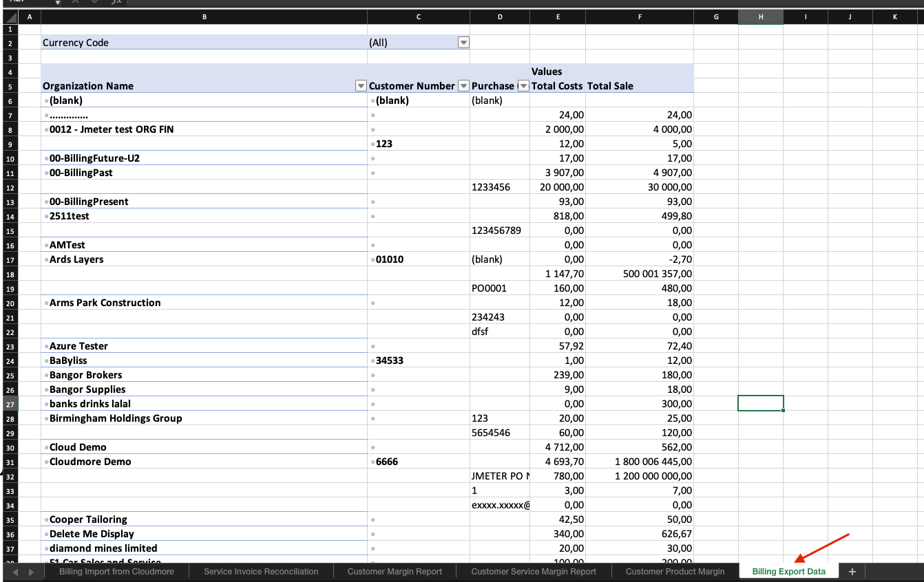
Task: Collapse the Birmingham Holdings Group row
Action: (46, 419)
